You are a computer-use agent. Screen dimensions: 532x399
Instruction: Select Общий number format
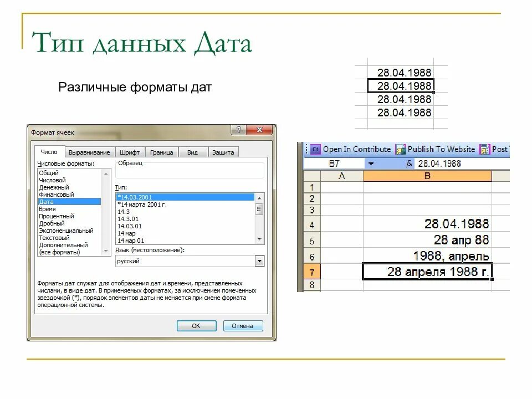(70, 173)
